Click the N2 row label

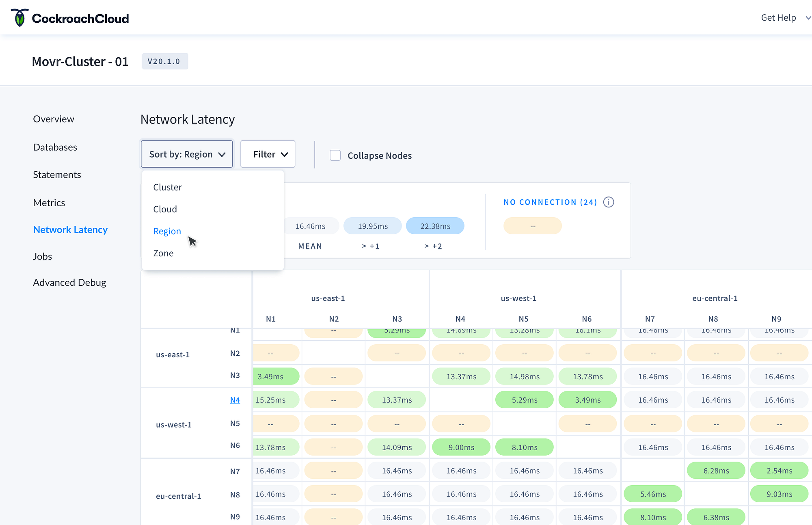tap(235, 353)
